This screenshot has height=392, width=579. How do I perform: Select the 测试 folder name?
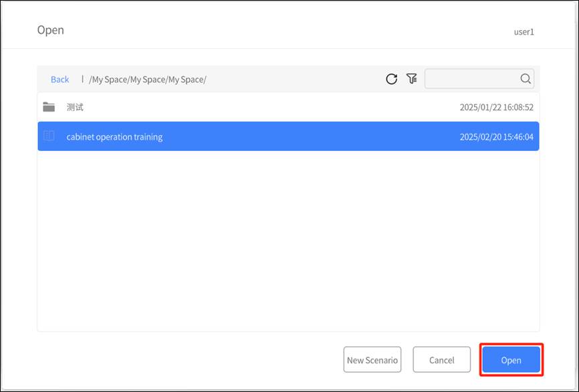click(75, 107)
